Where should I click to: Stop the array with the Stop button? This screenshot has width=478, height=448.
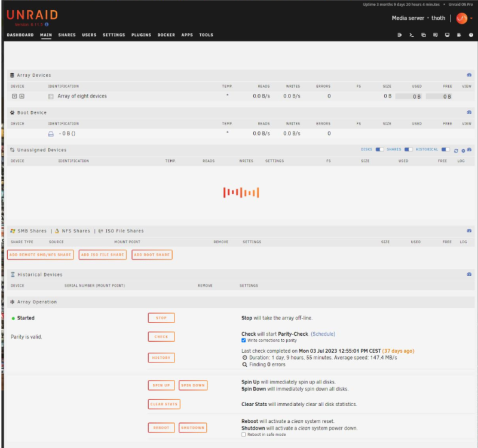(x=161, y=318)
